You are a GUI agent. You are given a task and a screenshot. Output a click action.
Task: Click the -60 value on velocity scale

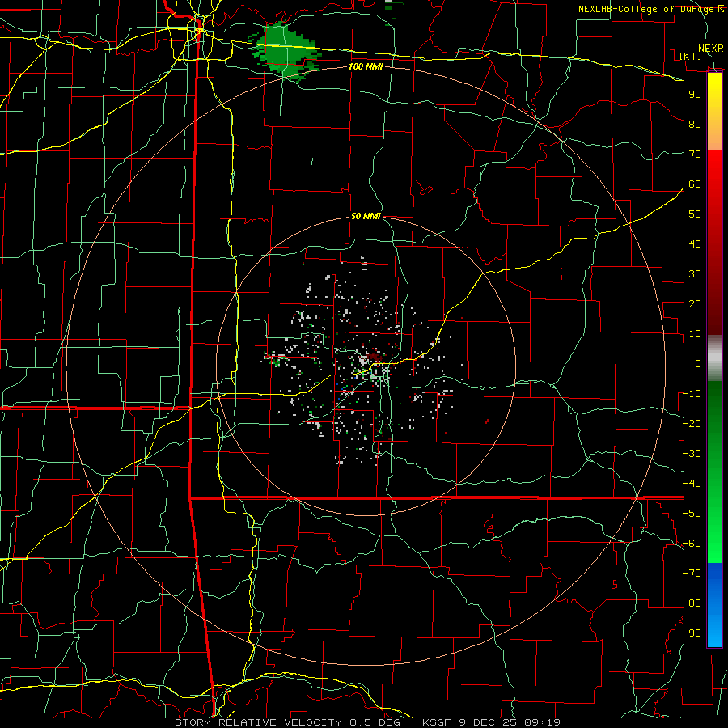pyautogui.click(x=692, y=544)
